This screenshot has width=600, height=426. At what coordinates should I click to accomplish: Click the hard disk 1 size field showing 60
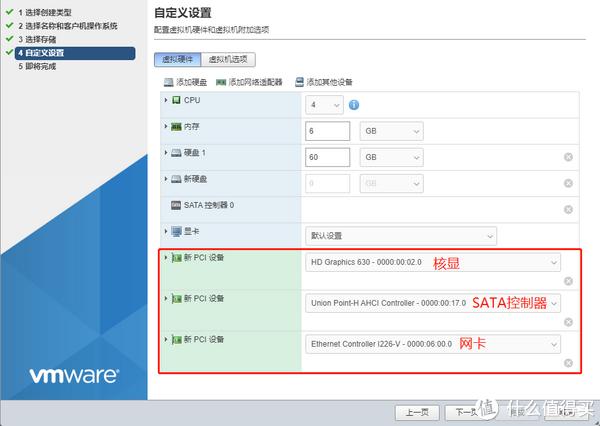328,157
